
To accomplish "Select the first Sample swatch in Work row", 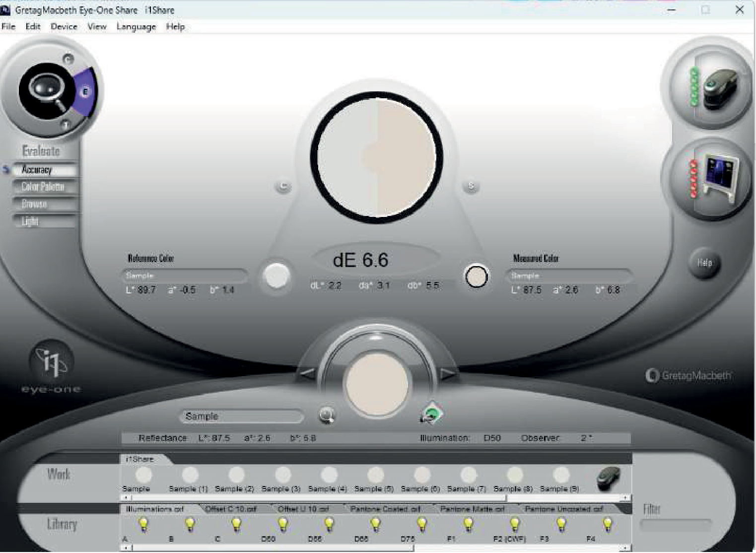I will [x=143, y=475].
